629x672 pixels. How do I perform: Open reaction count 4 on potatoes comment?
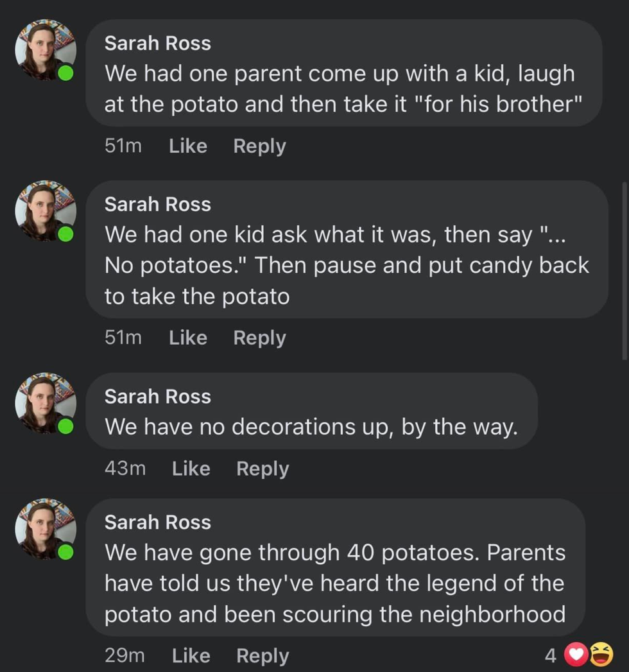(x=550, y=655)
